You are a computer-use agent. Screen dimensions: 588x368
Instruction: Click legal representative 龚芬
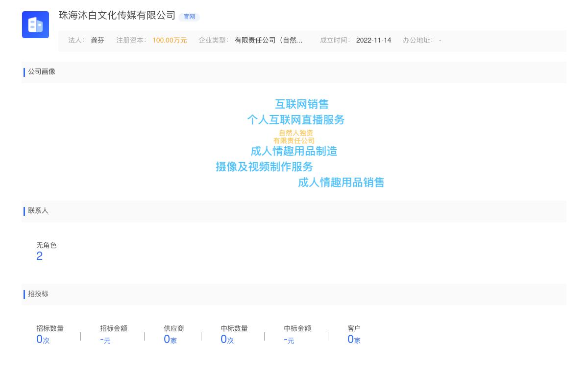[97, 40]
